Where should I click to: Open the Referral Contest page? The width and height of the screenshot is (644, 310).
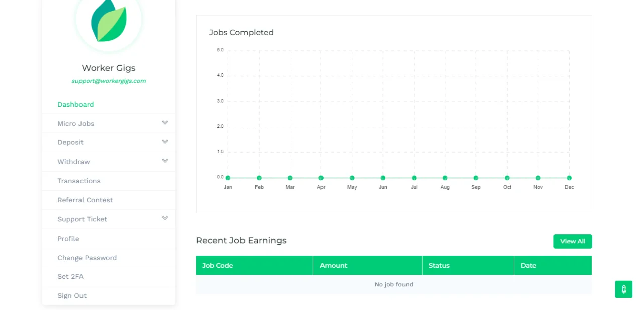pyautogui.click(x=85, y=200)
